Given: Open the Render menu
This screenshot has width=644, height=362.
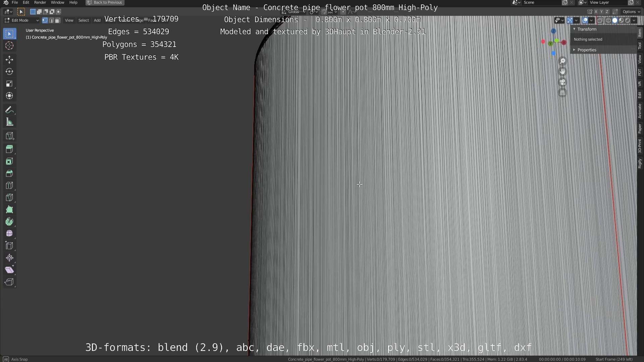Looking at the screenshot, I should [40, 2].
